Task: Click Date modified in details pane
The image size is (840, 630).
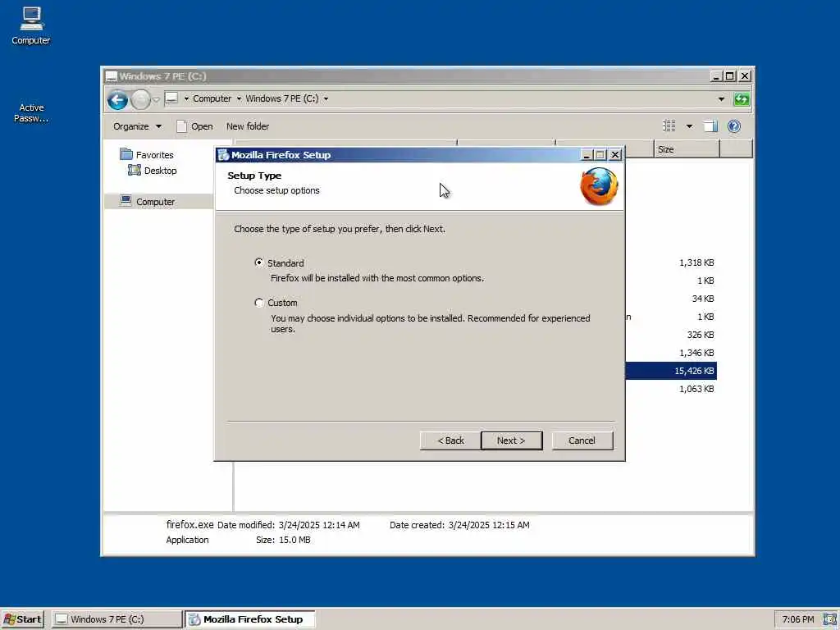Action: [x=289, y=525]
